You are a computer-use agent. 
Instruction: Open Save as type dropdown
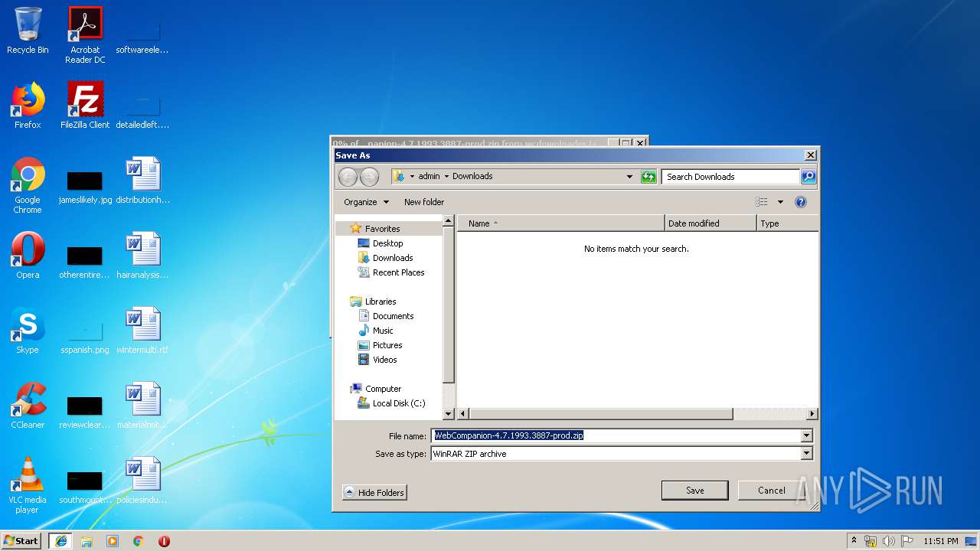click(x=806, y=454)
